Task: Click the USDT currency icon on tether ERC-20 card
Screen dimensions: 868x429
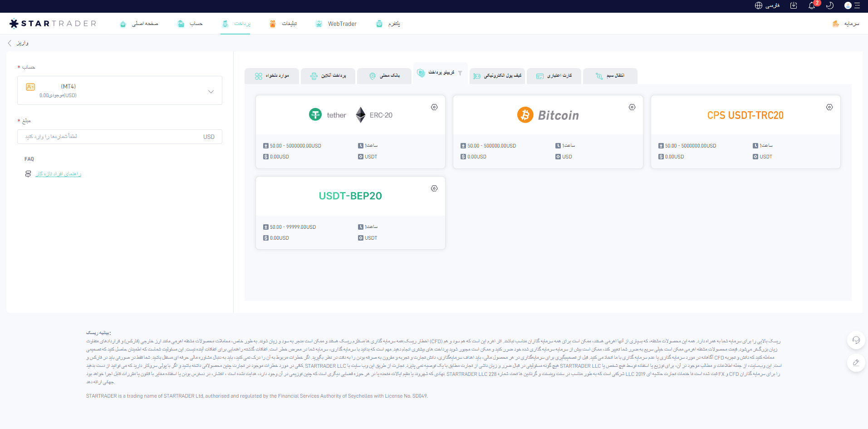Action: (x=361, y=157)
